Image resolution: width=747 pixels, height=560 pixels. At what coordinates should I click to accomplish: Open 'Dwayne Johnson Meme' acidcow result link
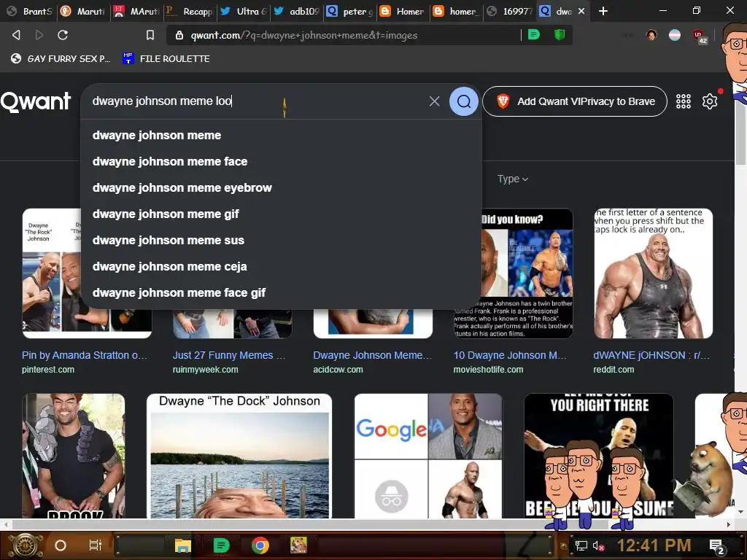click(372, 355)
